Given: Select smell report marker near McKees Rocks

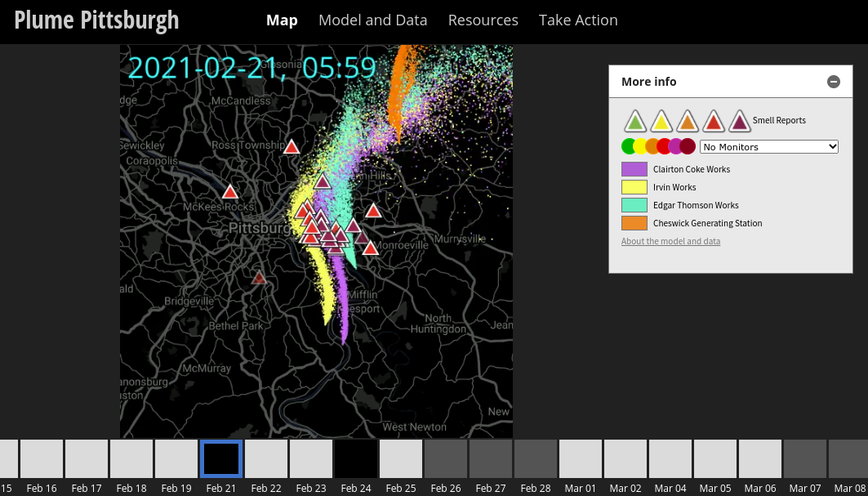Looking at the screenshot, I should tap(230, 192).
